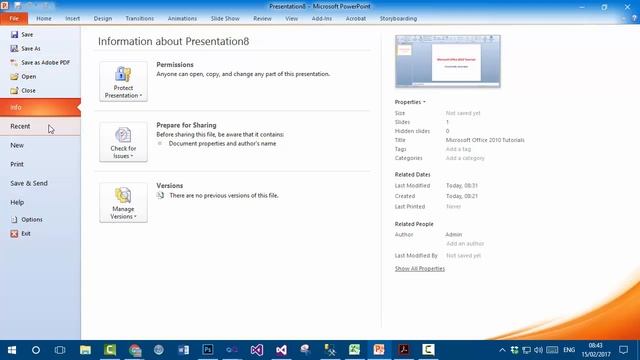The image size is (640, 360).
Task: Click the presentation preview thumbnail
Action: coord(448,61)
